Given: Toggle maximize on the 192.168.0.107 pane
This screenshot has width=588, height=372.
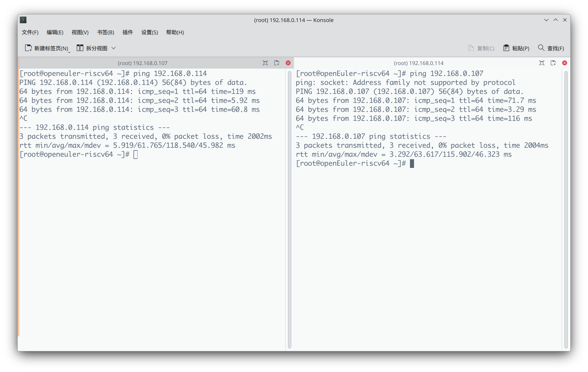Looking at the screenshot, I should 265,63.
